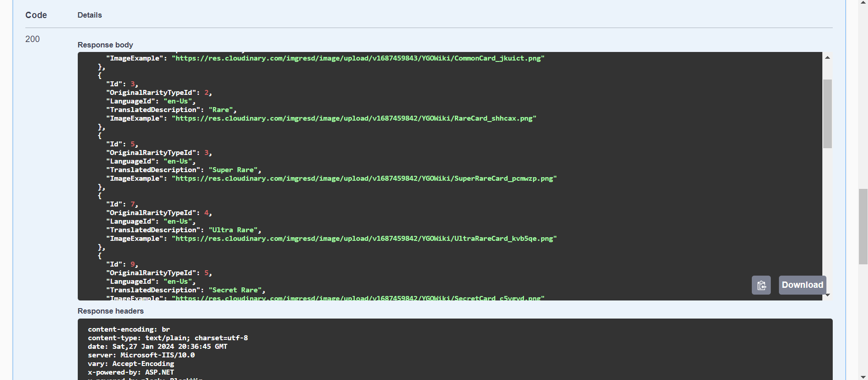Click the "Rare" translated description value
The width and height of the screenshot is (868, 380).
pyautogui.click(x=221, y=110)
